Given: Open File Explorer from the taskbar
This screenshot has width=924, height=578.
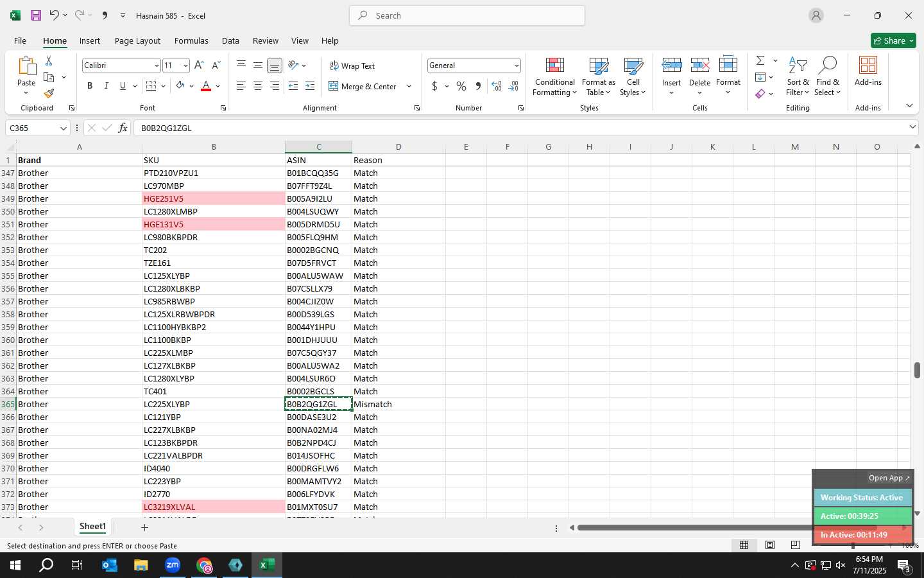Looking at the screenshot, I should pyautogui.click(x=141, y=565).
